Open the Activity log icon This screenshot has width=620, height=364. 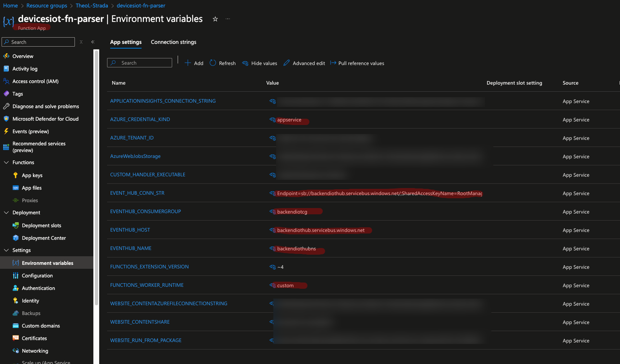tap(6, 69)
